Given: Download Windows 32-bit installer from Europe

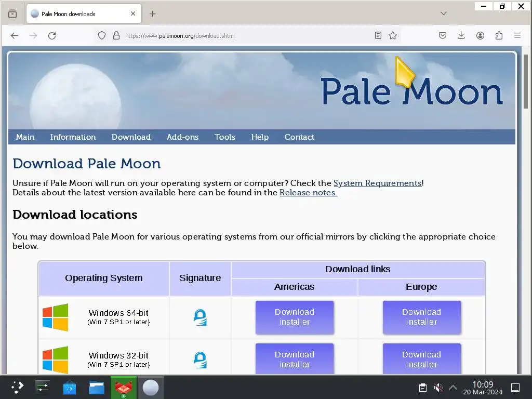Looking at the screenshot, I should click(x=422, y=359).
